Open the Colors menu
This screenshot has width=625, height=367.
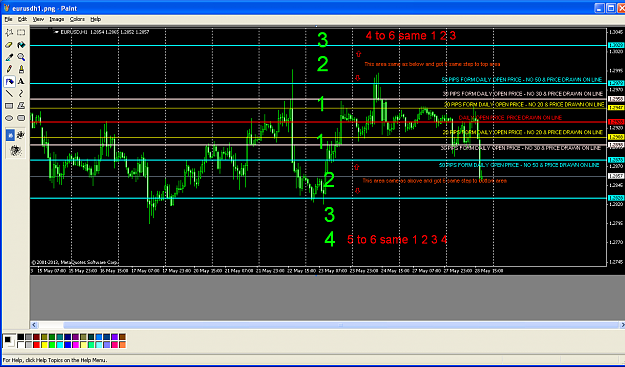click(x=77, y=19)
